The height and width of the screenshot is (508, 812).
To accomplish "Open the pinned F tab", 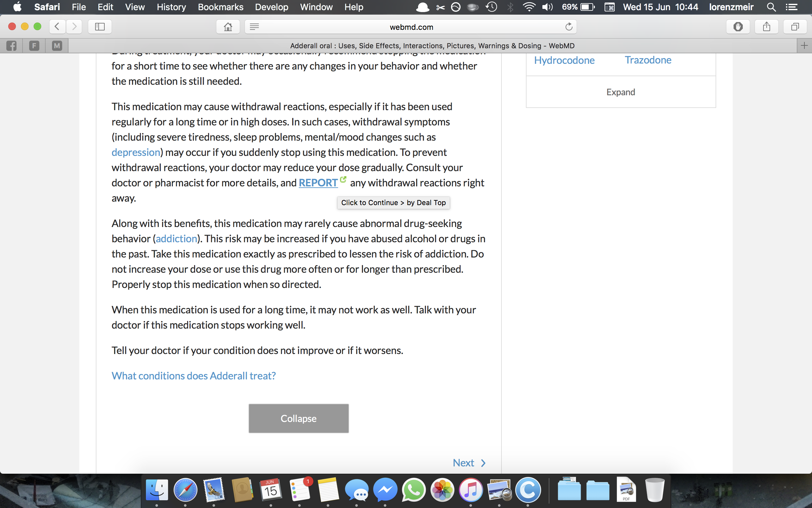I will click(x=34, y=46).
